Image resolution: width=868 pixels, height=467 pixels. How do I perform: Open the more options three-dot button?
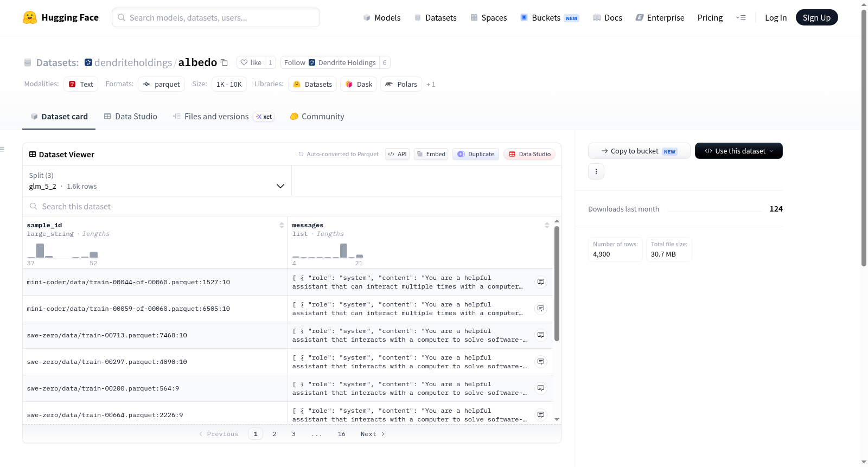tap(596, 171)
